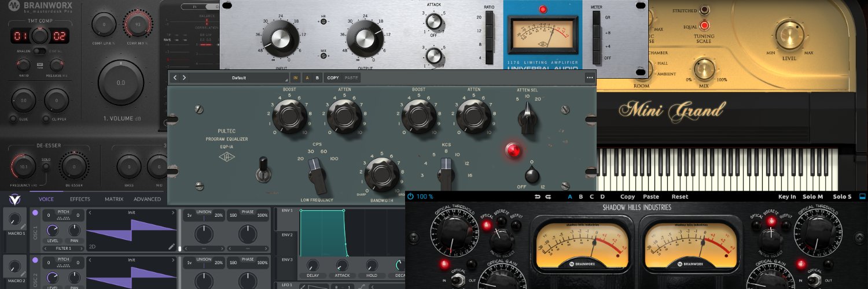Toggle the Glue button in bx_masterdesk
This screenshot has width=868, height=289.
[x=13, y=119]
